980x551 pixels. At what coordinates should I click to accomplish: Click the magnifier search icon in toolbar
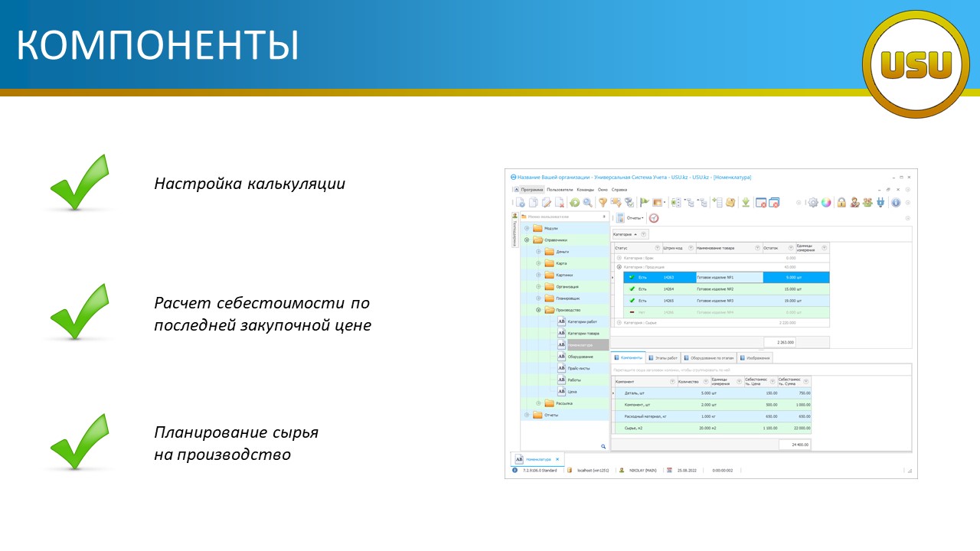click(x=587, y=203)
